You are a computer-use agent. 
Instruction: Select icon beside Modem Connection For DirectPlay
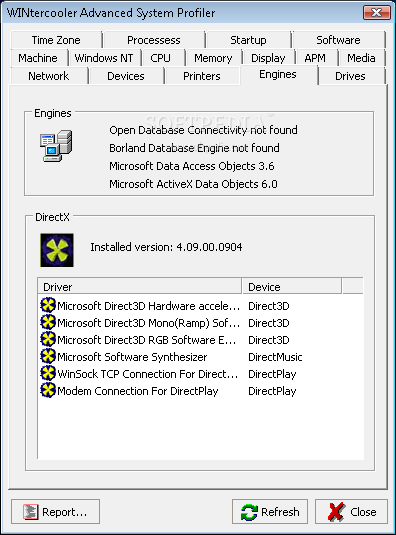(48, 390)
